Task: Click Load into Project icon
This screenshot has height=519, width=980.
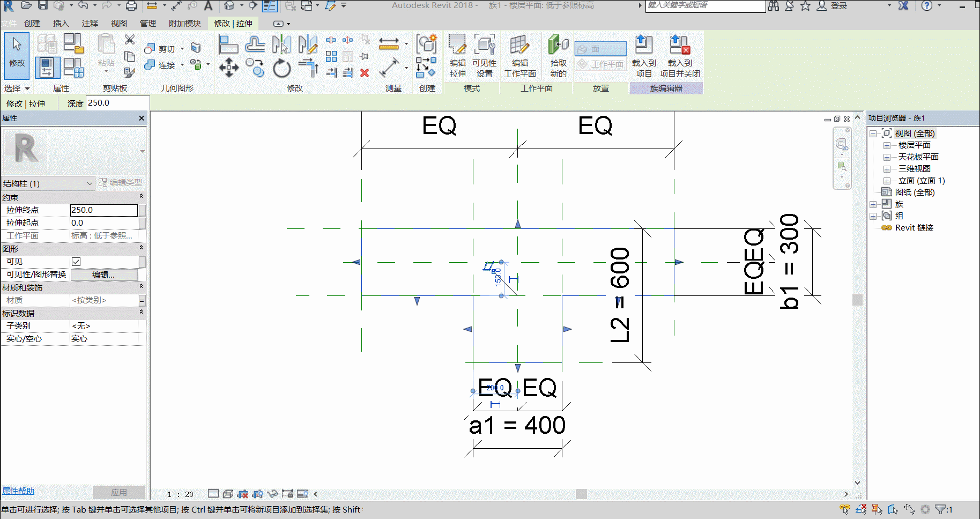Action: pos(643,56)
